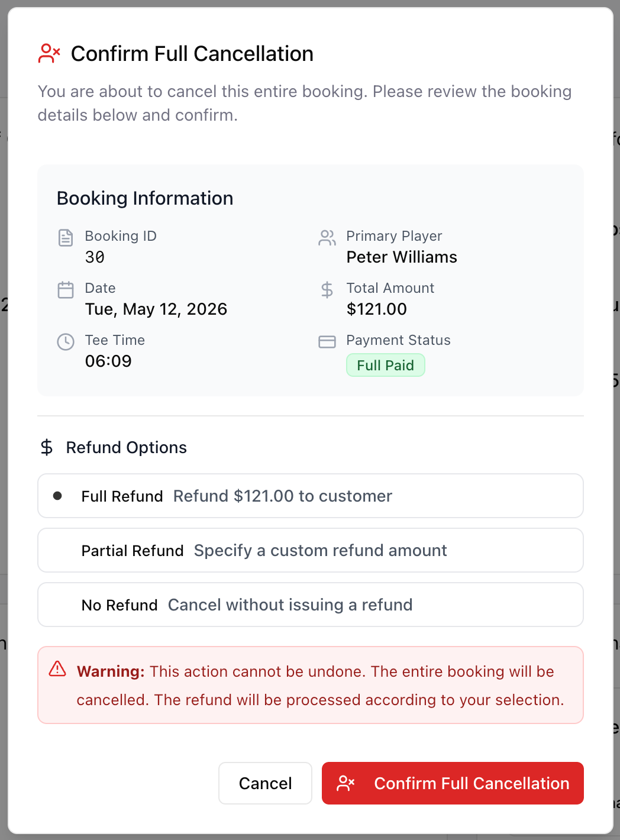Click the calendar icon beside Date
This screenshot has height=840, width=620.
[x=66, y=290]
